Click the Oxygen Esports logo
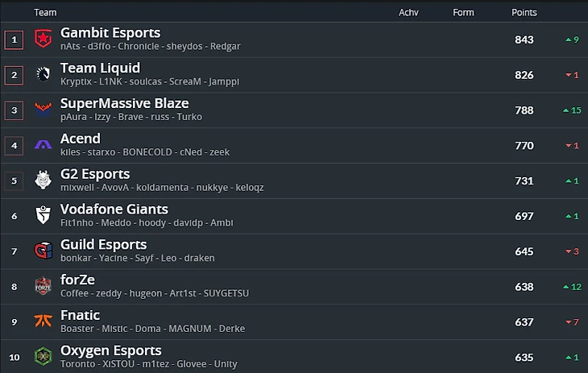This screenshot has width=588, height=373. point(43,357)
